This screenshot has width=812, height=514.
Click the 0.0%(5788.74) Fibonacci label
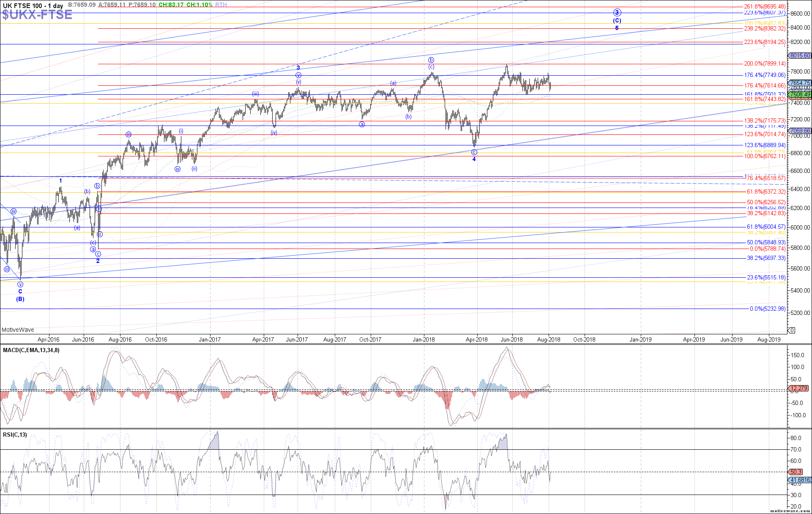(768, 249)
